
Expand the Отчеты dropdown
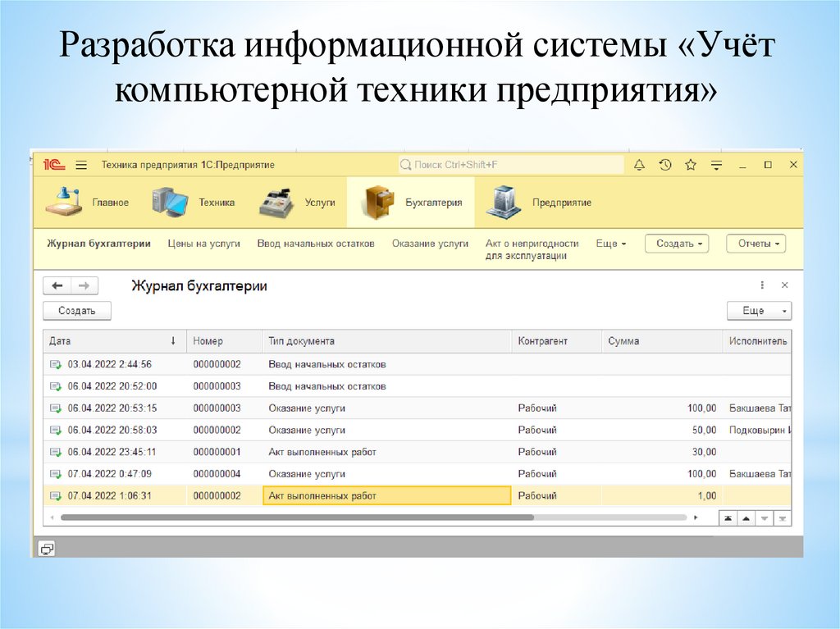[756, 244]
